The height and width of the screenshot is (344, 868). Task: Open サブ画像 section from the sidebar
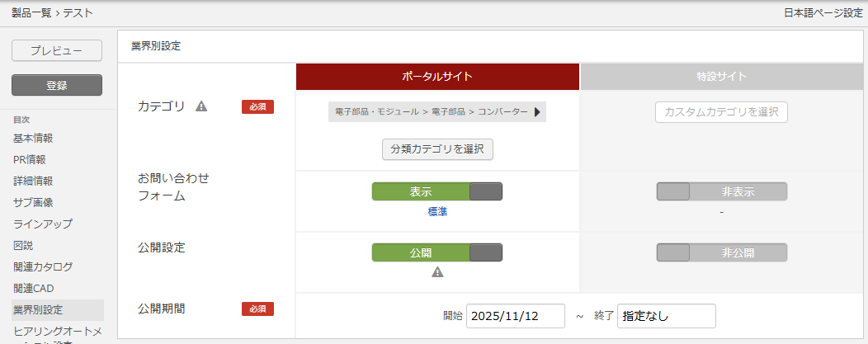coord(34,202)
